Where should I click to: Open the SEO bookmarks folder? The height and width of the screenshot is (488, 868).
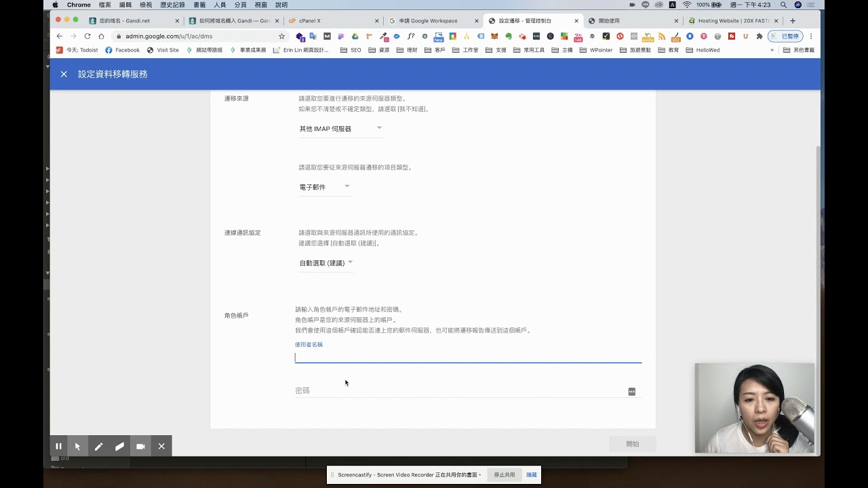(351, 50)
